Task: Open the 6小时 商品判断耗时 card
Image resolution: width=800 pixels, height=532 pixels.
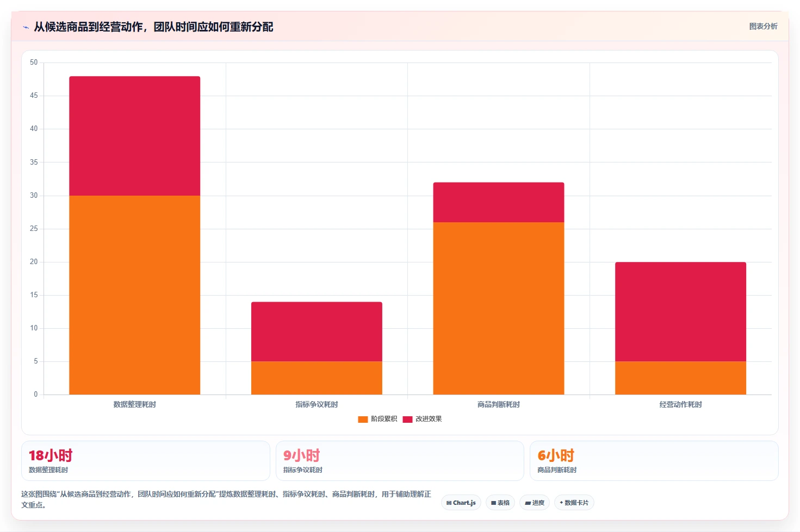Action: click(x=654, y=461)
